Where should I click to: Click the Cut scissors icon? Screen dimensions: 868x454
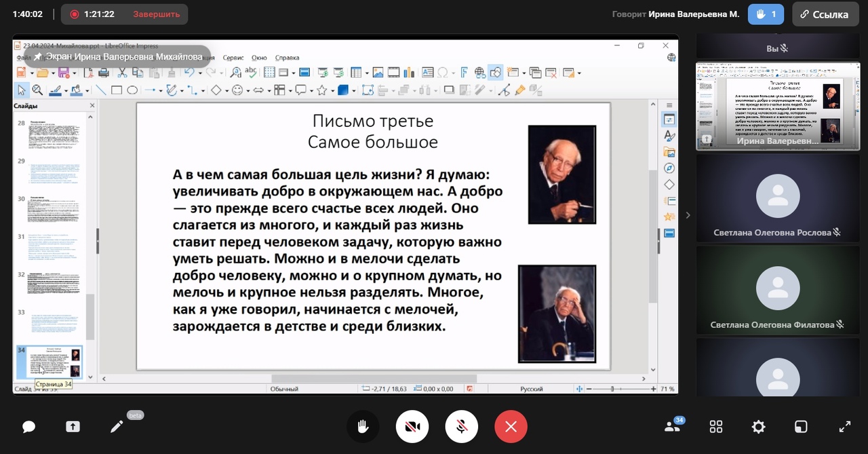click(123, 73)
